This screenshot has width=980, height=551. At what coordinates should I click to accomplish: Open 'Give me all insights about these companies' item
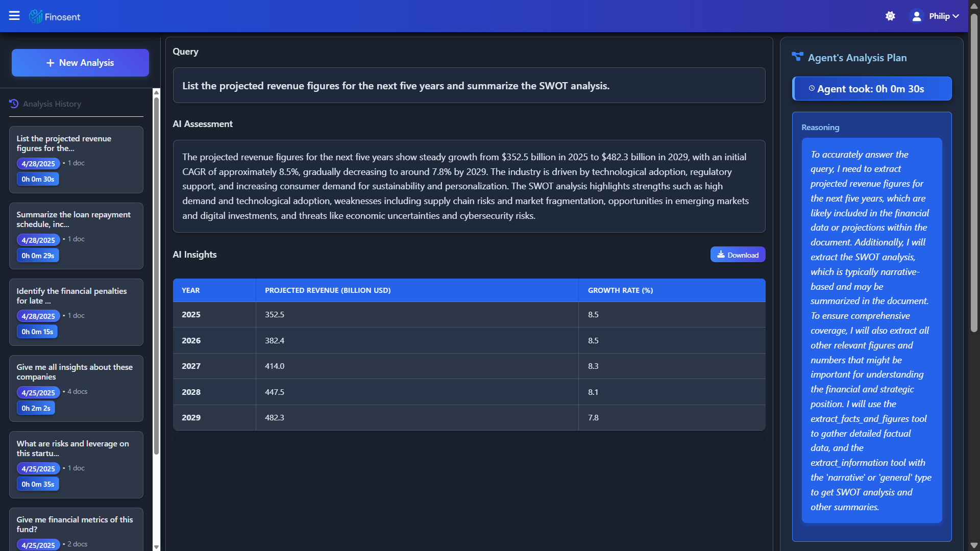coord(76,388)
